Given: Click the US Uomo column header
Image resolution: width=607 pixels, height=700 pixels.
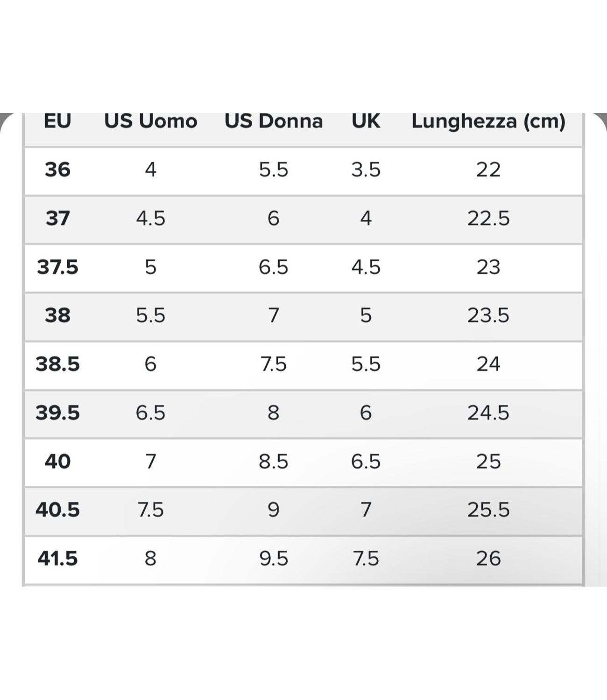Looking at the screenshot, I should 150,121.
